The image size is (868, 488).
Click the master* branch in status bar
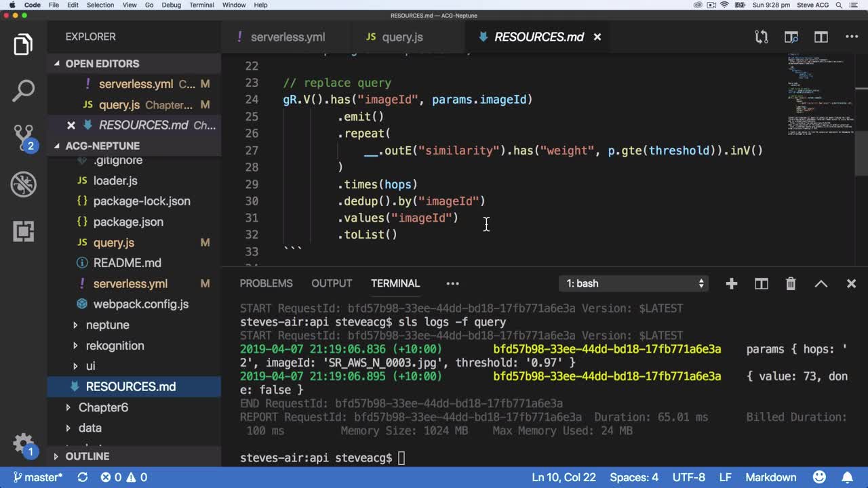(x=38, y=477)
